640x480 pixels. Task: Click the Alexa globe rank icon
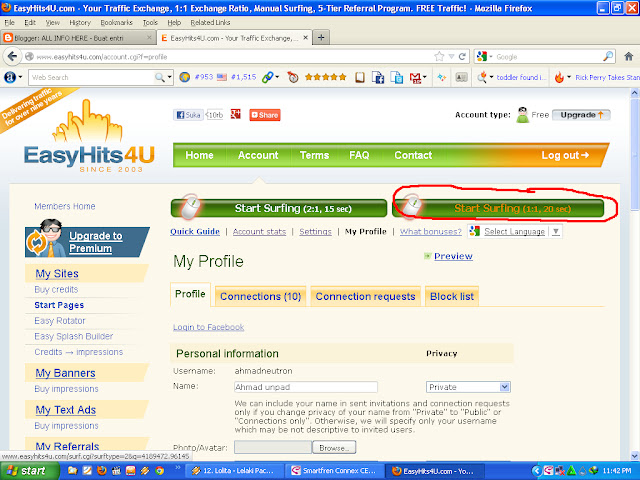[184, 77]
